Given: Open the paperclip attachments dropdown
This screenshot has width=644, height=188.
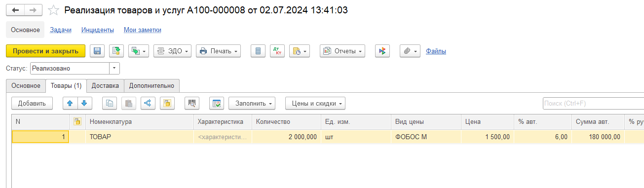Looking at the screenshot, I should (410, 51).
